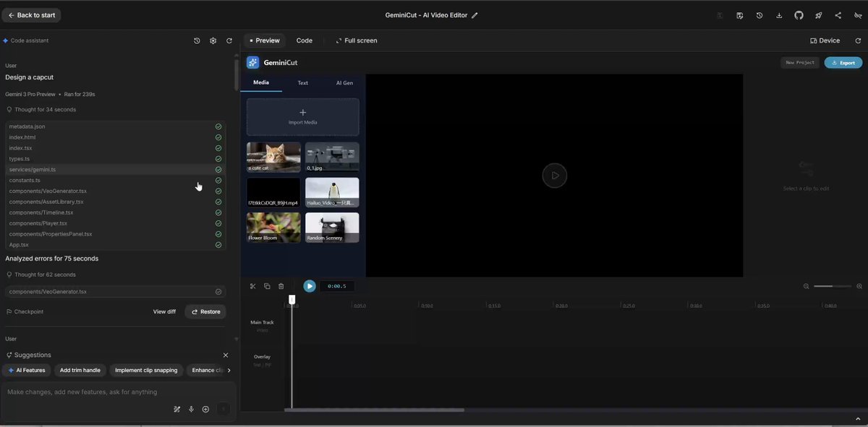Select the Flower Bloom thumbnail
The width and height of the screenshot is (868, 427).
point(273,228)
